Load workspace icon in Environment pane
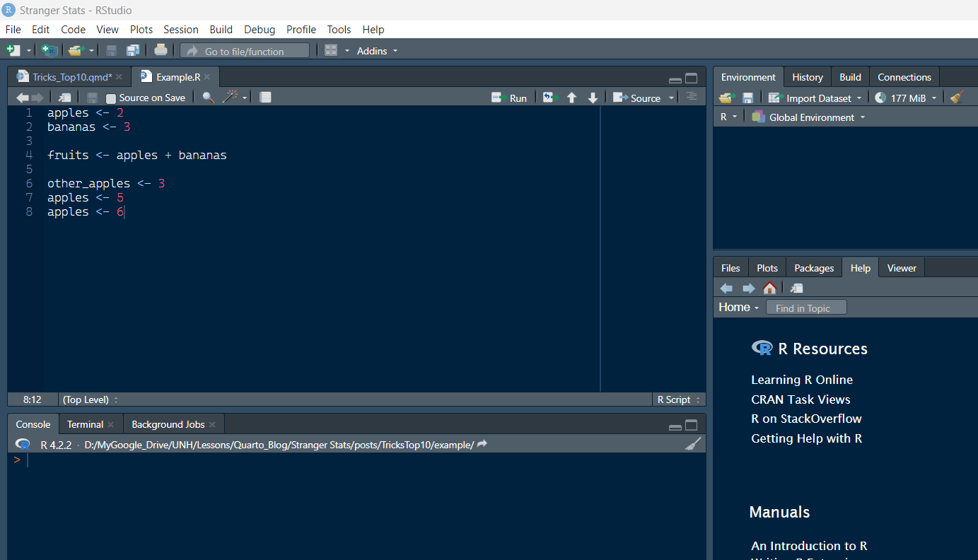The height and width of the screenshot is (560, 978). [x=728, y=98]
